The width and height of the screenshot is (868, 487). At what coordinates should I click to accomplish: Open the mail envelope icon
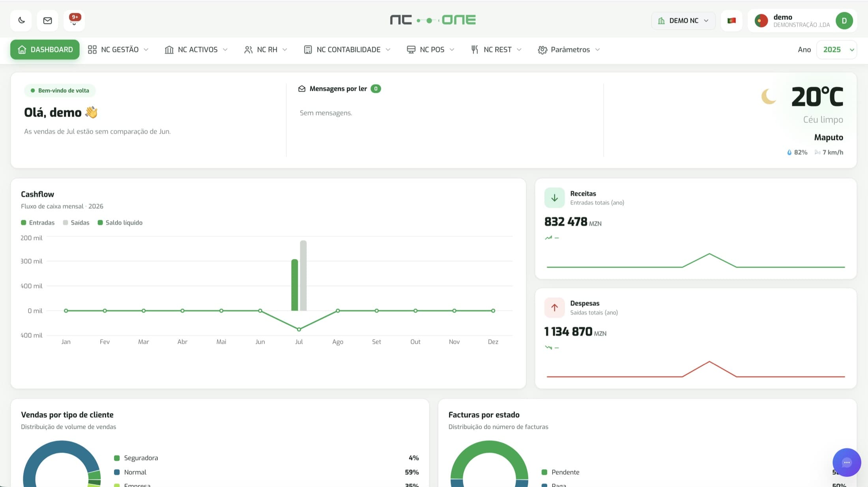click(x=47, y=21)
